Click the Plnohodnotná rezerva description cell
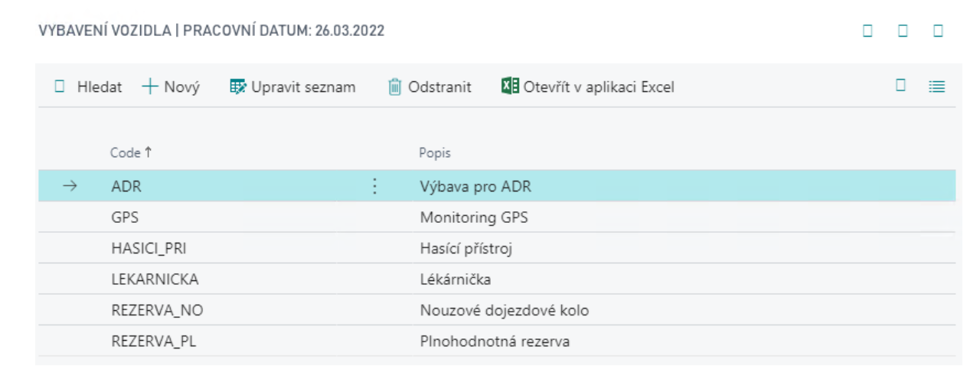980x376 pixels. [495, 342]
